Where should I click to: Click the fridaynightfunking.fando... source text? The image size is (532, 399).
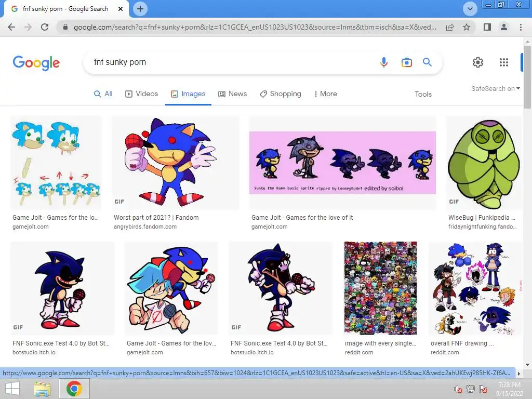[482, 227]
